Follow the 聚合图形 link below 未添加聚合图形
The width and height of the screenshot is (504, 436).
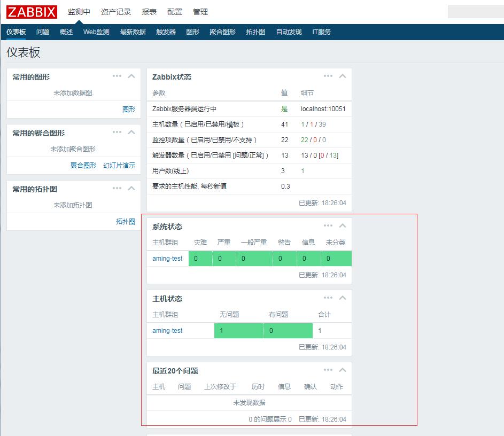[x=83, y=166]
